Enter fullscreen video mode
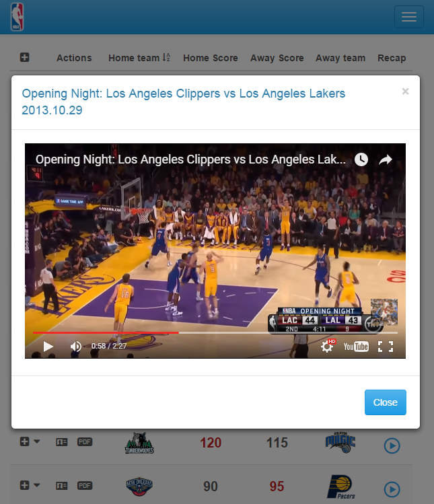This screenshot has height=504, width=434. pos(385,347)
